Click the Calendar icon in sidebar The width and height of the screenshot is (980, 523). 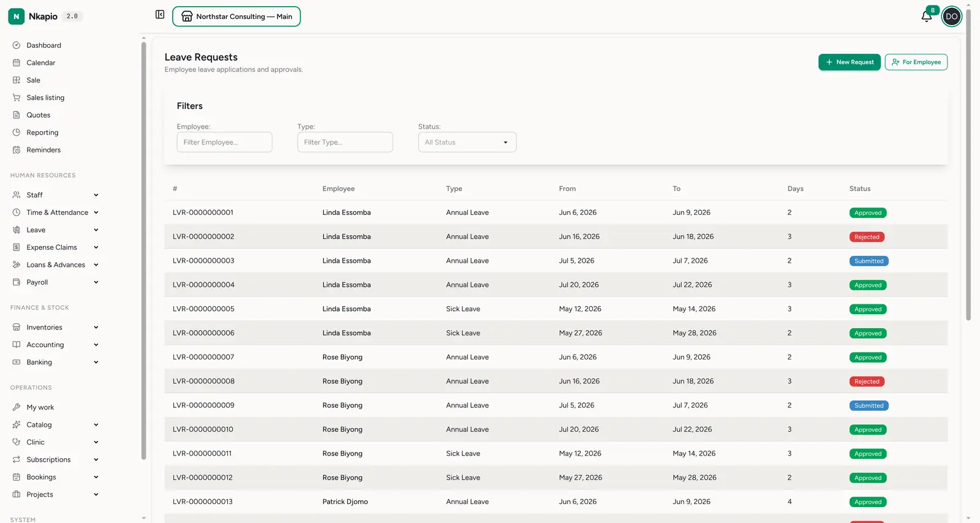click(x=17, y=62)
